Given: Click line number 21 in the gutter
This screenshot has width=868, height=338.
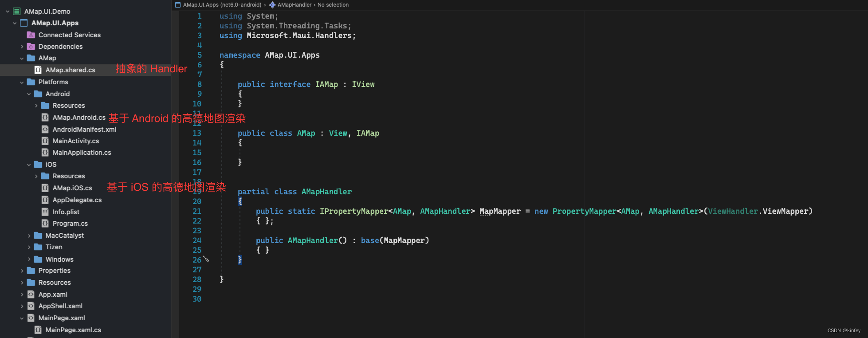Looking at the screenshot, I should tap(197, 211).
